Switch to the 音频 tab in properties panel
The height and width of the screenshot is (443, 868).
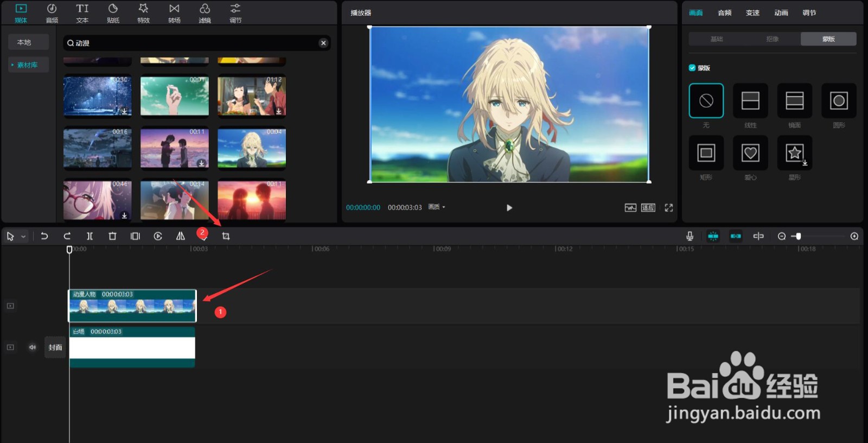(x=725, y=12)
